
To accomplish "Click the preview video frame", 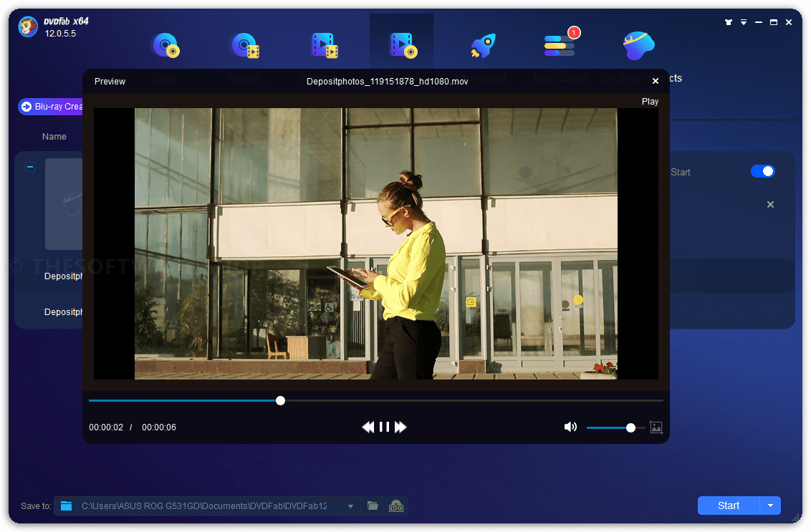I will coord(376,243).
